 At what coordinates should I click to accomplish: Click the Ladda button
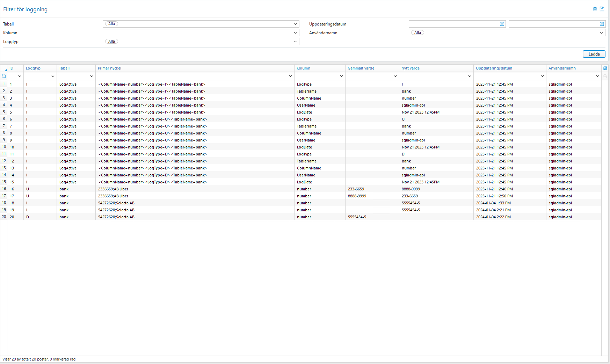click(x=594, y=54)
